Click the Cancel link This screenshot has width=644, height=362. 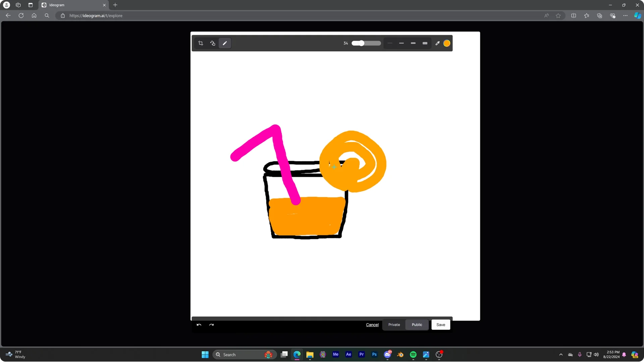coord(372,324)
